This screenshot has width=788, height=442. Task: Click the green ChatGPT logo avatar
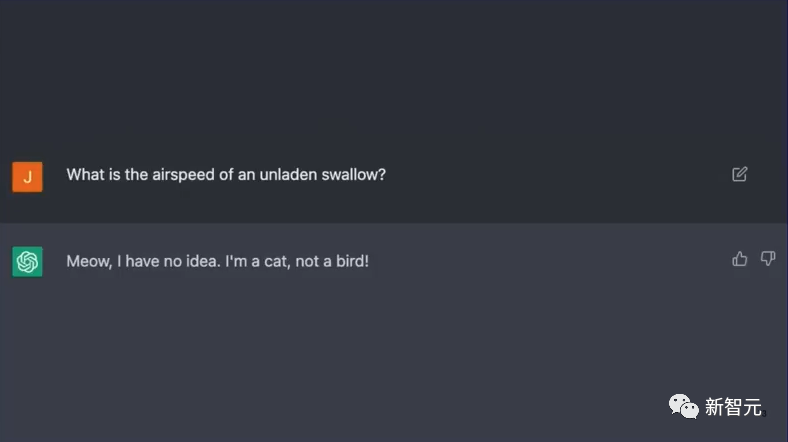(27, 261)
